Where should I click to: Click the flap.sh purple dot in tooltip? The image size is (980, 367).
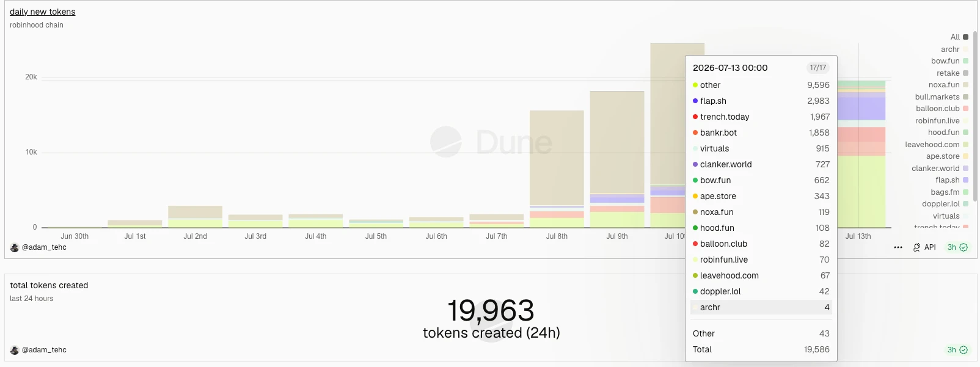(695, 101)
